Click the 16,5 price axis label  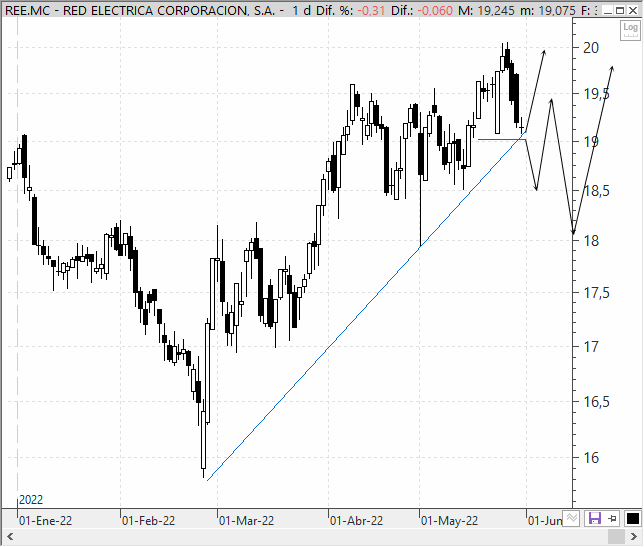click(597, 402)
